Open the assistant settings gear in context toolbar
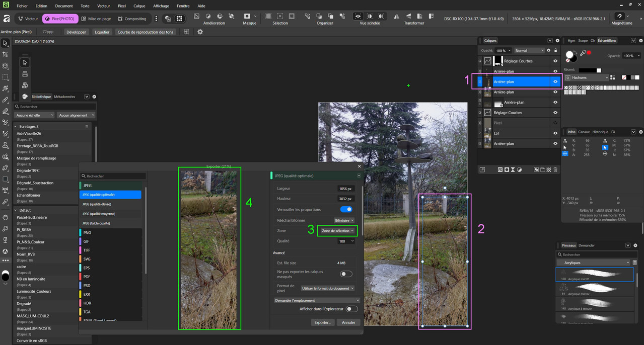Image resolution: width=644 pixels, height=345 pixels. 200,32
